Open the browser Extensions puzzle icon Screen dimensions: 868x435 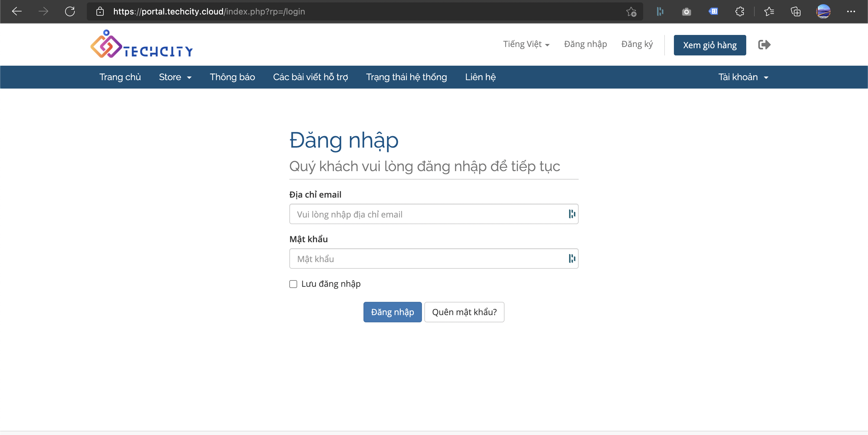click(x=740, y=11)
